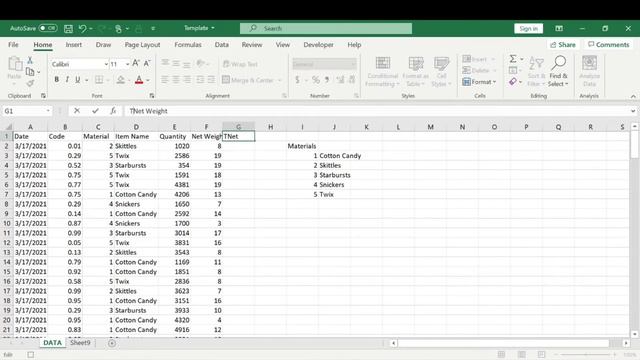Open the File menu

tap(13, 44)
